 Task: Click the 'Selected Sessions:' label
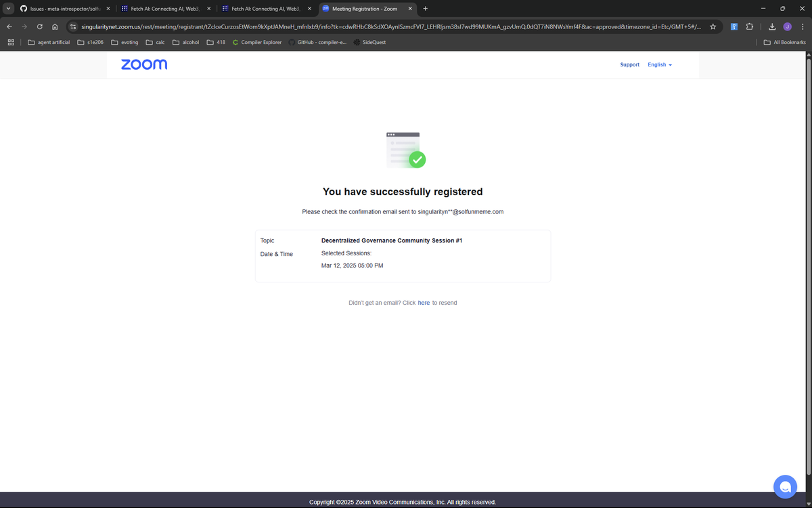click(x=346, y=253)
